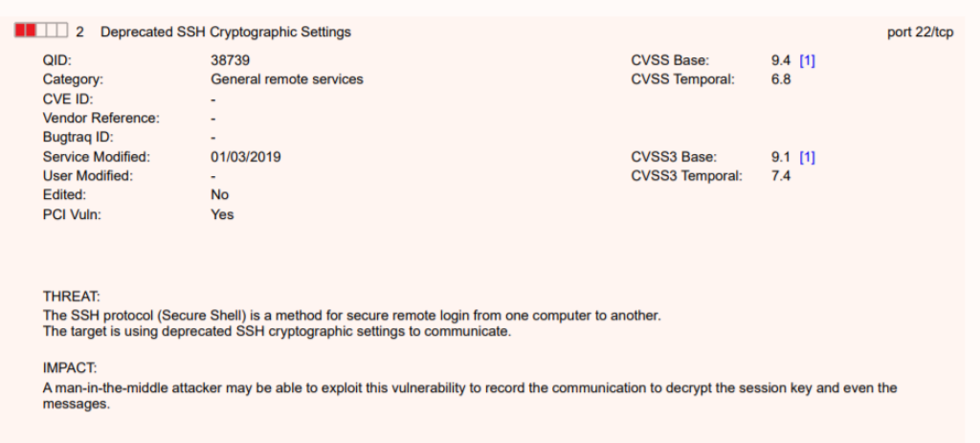Click the PCI Vuln value Yes
This screenshot has width=980, height=443.
(222, 214)
